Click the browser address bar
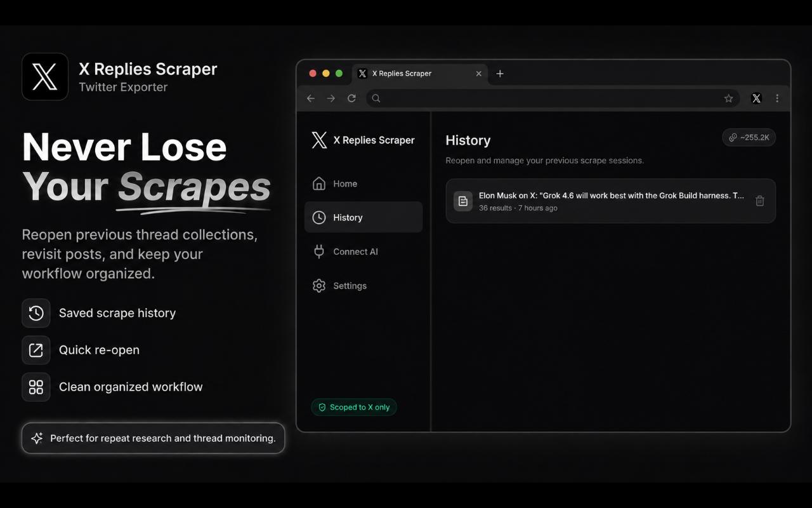Viewport: 812px width, 508px height. coord(553,98)
